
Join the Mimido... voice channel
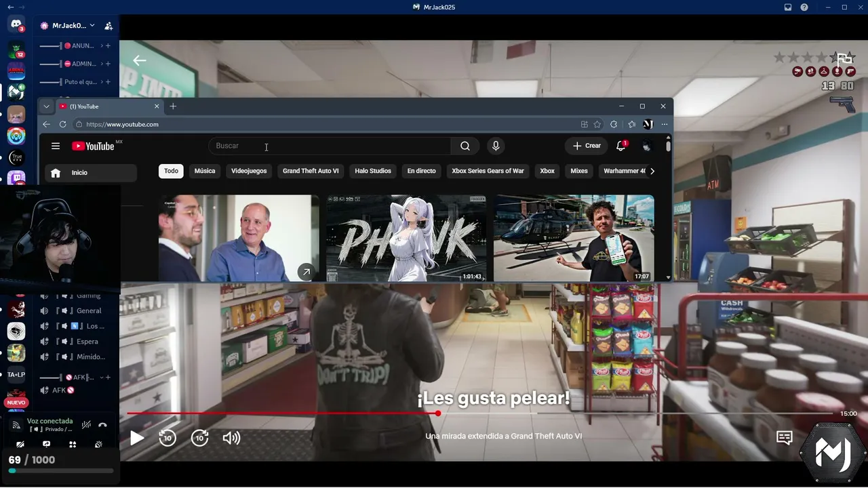point(71,357)
